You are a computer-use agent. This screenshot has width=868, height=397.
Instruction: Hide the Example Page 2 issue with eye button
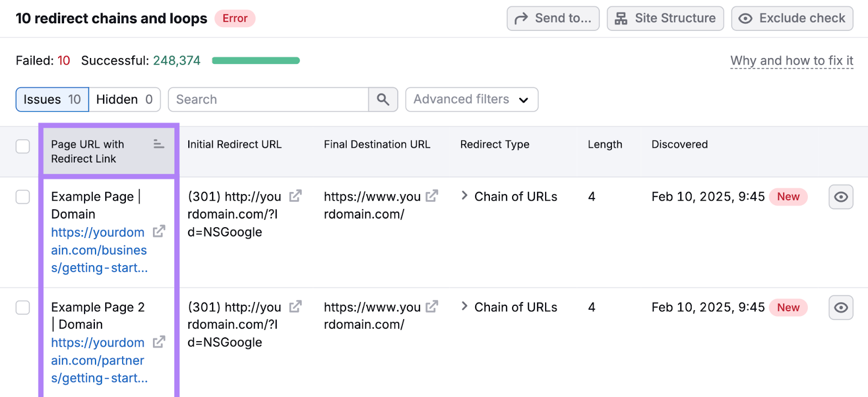841,308
